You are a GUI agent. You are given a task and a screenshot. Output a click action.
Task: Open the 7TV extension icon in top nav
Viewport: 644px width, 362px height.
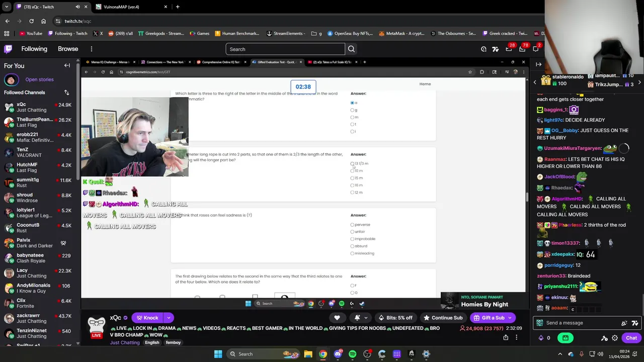[x=496, y=49]
